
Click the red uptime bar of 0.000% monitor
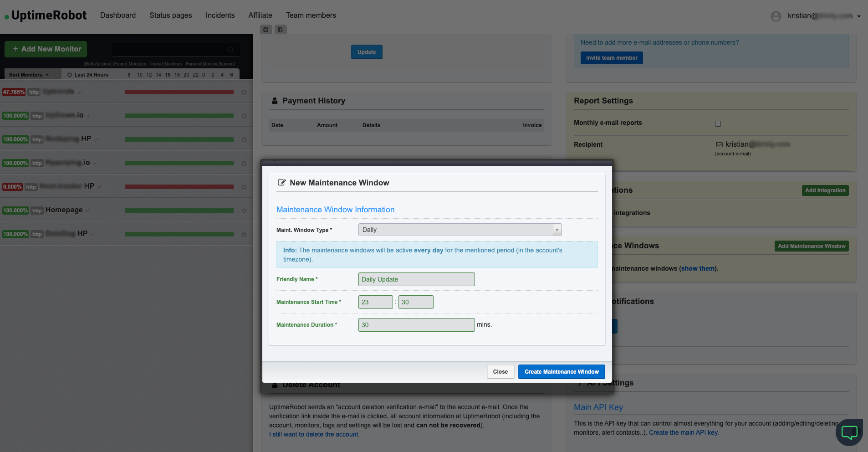tap(179, 187)
